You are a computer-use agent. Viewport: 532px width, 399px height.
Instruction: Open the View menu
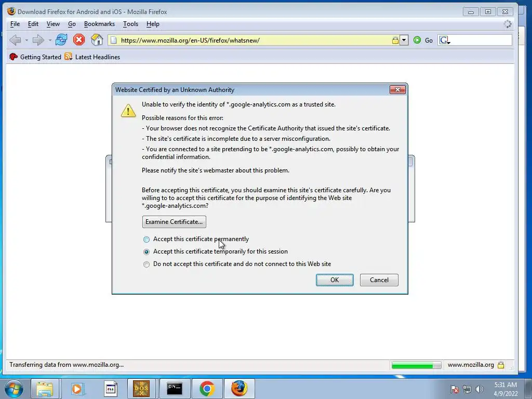53,24
